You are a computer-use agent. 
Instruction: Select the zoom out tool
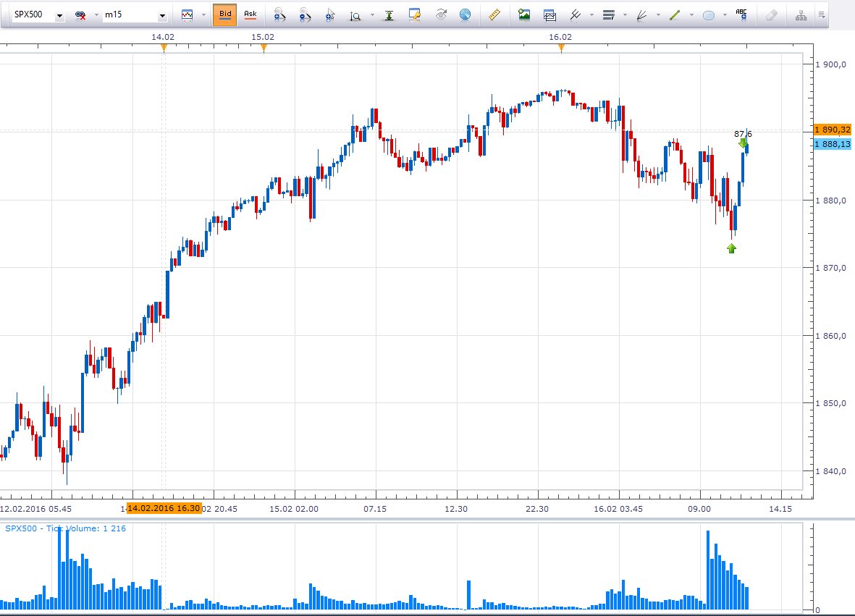pyautogui.click(x=305, y=15)
